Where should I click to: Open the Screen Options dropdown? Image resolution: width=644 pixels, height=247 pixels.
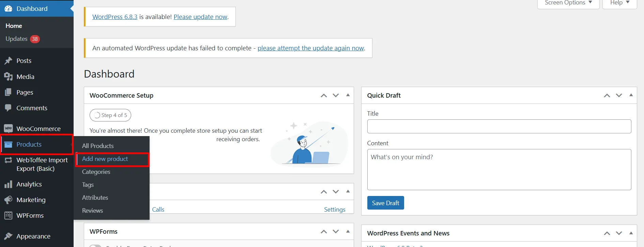click(x=568, y=3)
